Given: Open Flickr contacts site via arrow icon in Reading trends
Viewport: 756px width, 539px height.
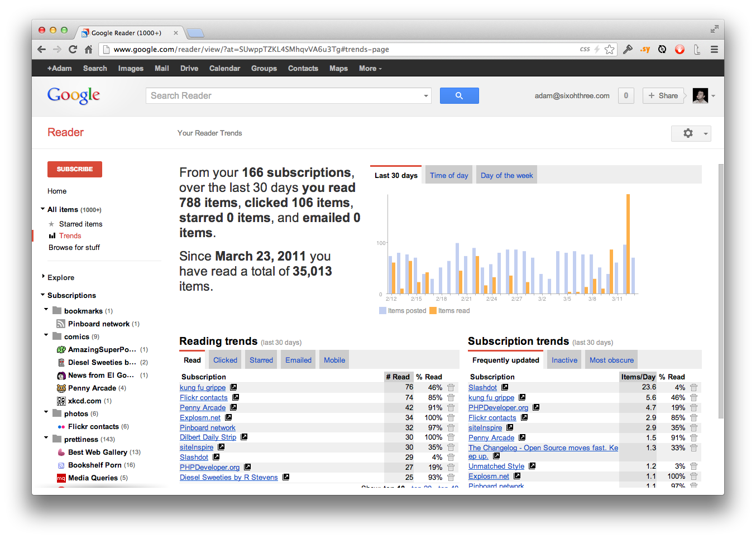Looking at the screenshot, I should pos(236,397).
